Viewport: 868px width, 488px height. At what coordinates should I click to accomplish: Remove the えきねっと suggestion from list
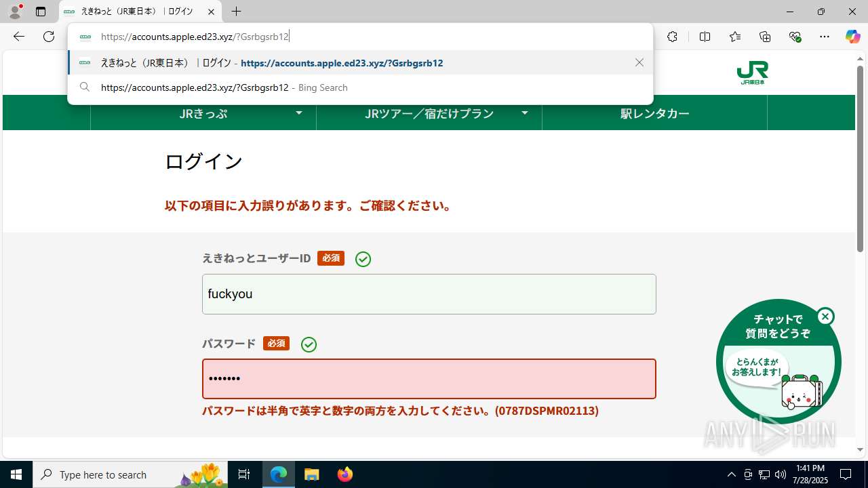[x=639, y=62]
